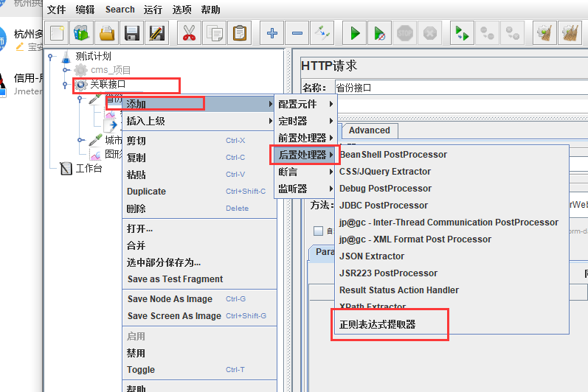Image resolution: width=588 pixels, height=392 pixels.
Task: Open the Search menu
Action: [120, 10]
